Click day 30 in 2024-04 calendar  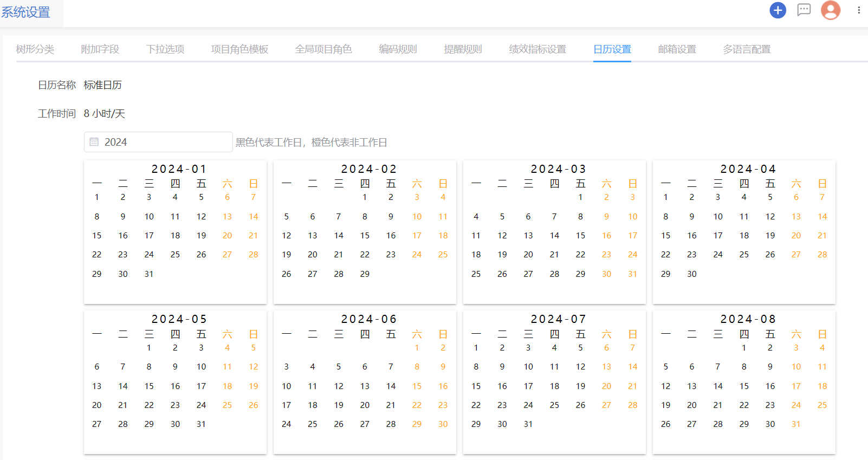tap(692, 274)
